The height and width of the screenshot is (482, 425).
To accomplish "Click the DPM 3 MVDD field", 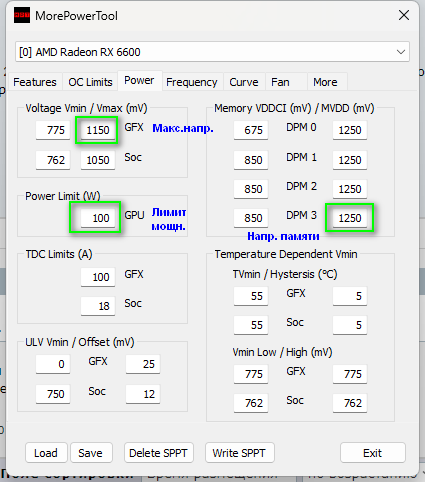I will [x=350, y=218].
